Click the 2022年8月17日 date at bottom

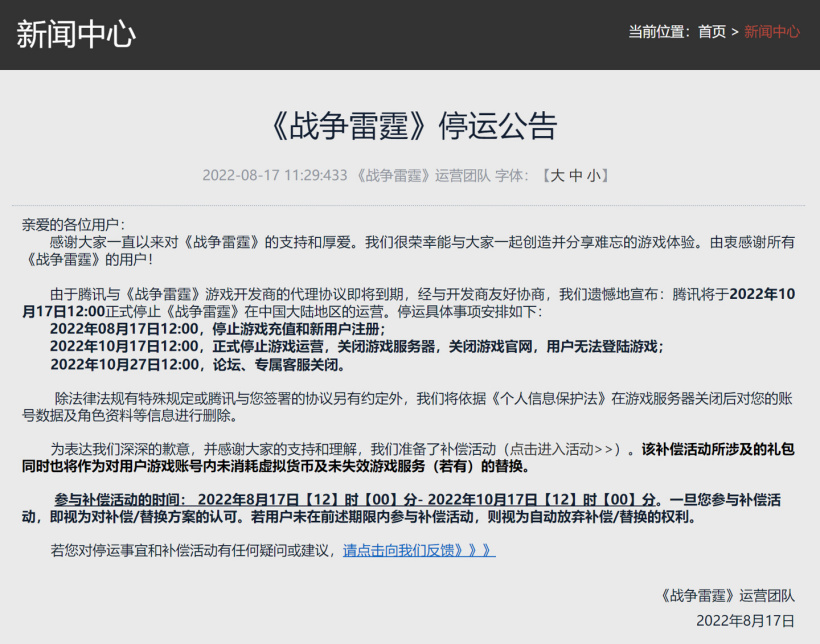click(x=745, y=621)
